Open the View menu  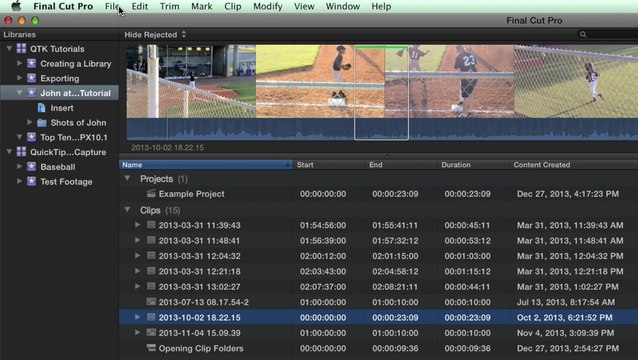coord(304,6)
